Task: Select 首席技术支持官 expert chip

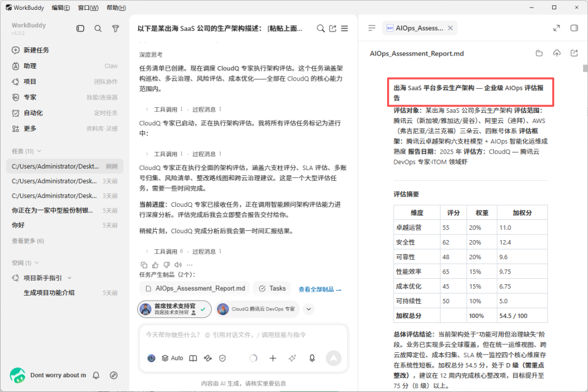Action: coord(174,309)
